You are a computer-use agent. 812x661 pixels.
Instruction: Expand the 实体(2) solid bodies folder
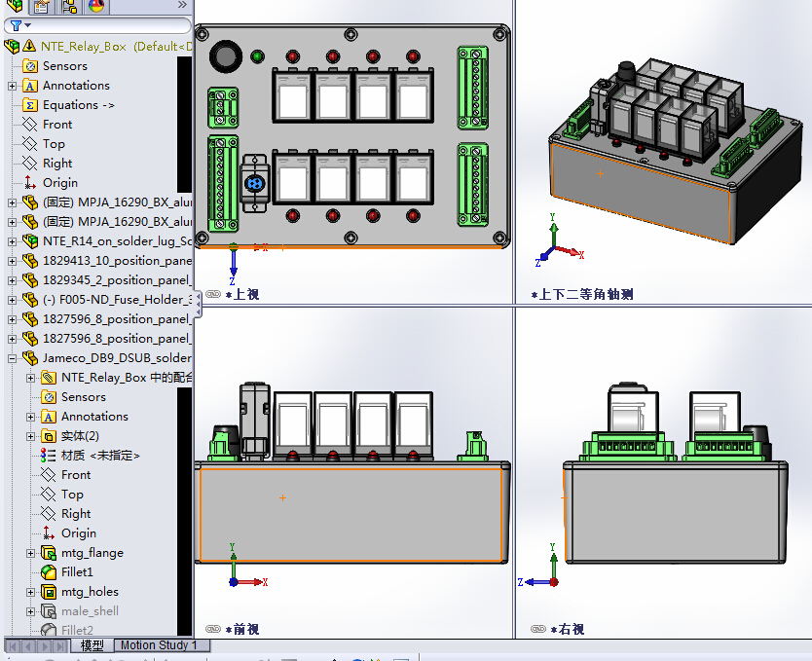[x=30, y=436]
